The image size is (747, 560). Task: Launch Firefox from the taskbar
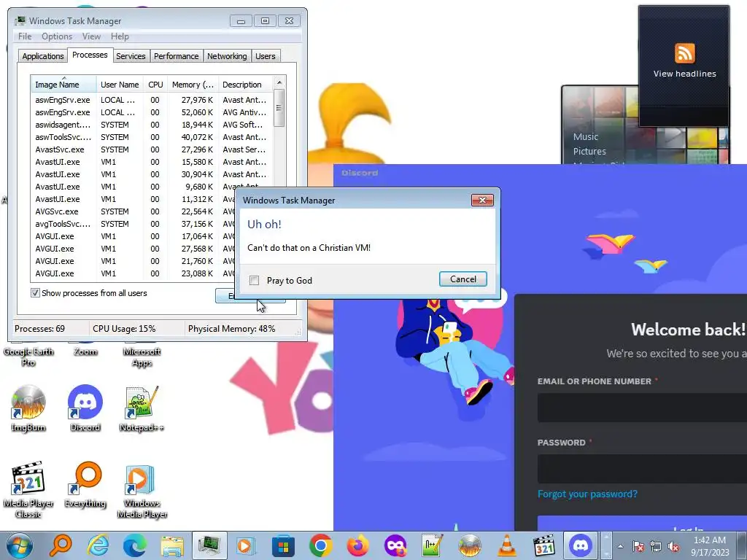pos(357,545)
